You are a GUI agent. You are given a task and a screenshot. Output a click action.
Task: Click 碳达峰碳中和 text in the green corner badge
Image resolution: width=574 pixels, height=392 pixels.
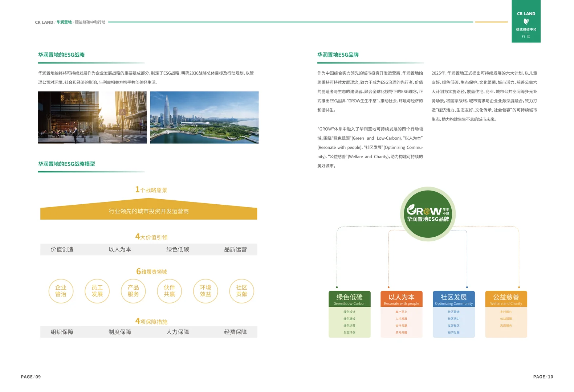[x=526, y=29]
